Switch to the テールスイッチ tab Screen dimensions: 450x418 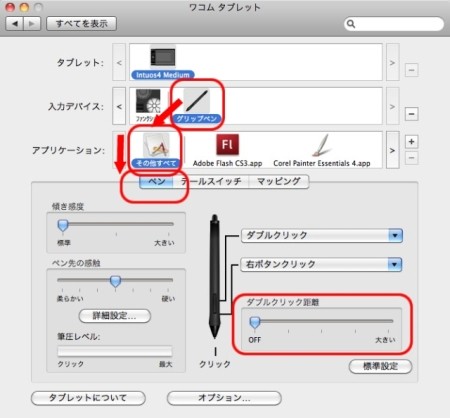(x=211, y=182)
